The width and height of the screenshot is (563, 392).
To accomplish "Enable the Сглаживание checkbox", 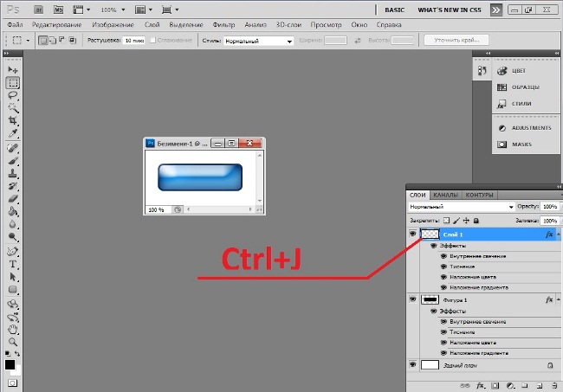I will 152,40.
